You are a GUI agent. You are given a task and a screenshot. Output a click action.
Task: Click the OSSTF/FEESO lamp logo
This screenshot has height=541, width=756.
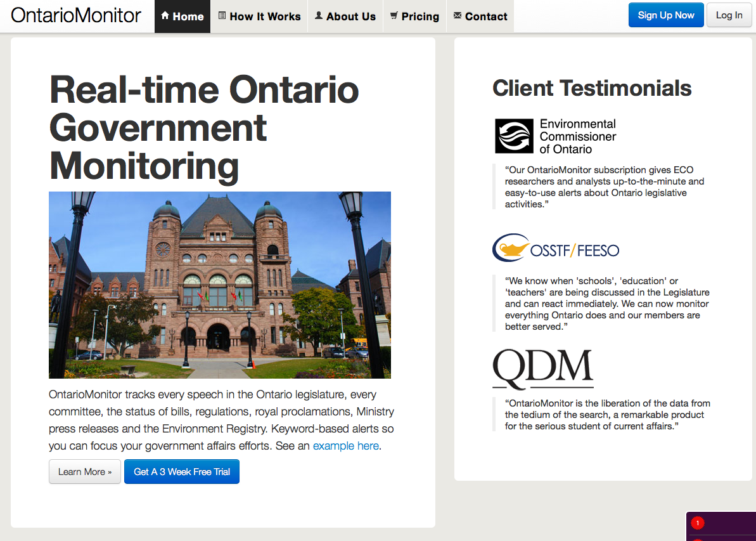(555, 248)
